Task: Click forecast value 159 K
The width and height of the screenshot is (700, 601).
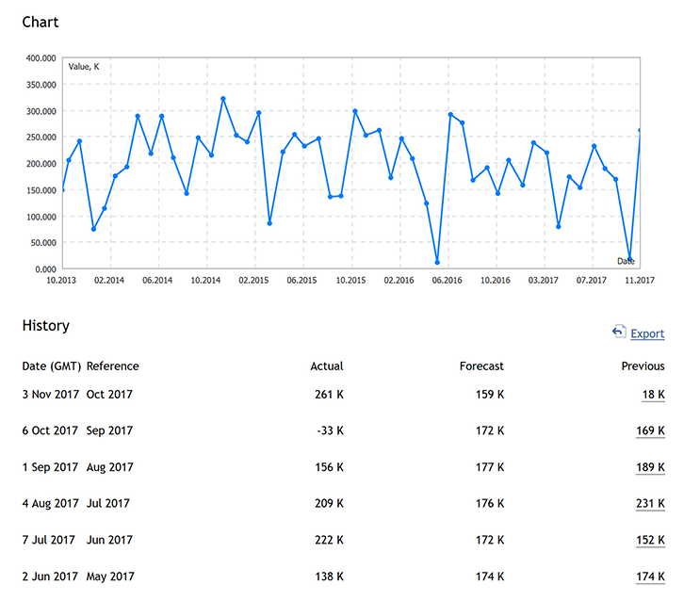Action: click(x=490, y=395)
